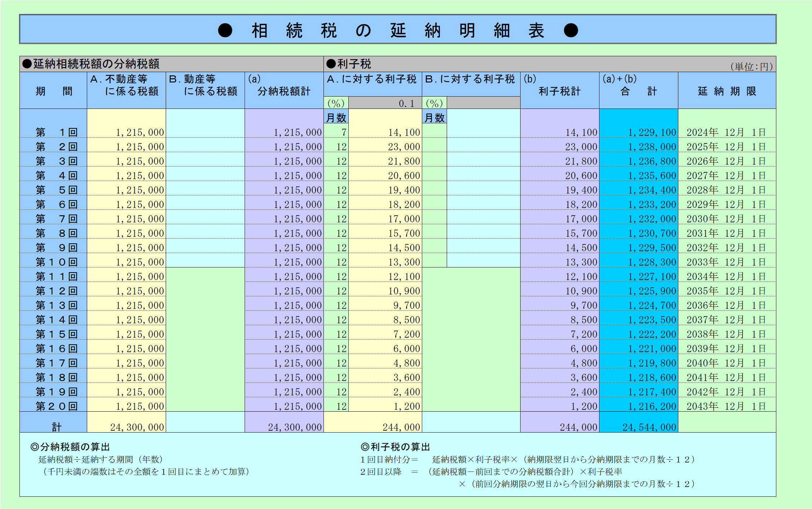Select interest value 14,100 in A column
The height and width of the screenshot is (509, 812).
pos(404,132)
